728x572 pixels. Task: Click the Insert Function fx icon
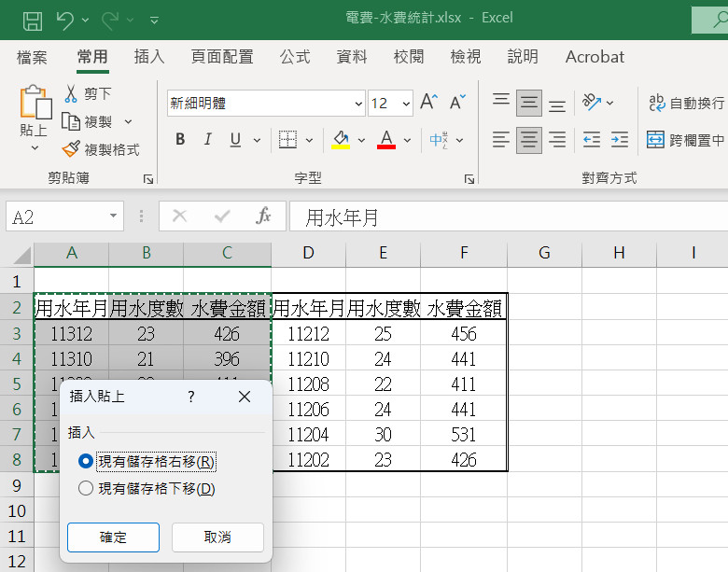[x=264, y=216]
